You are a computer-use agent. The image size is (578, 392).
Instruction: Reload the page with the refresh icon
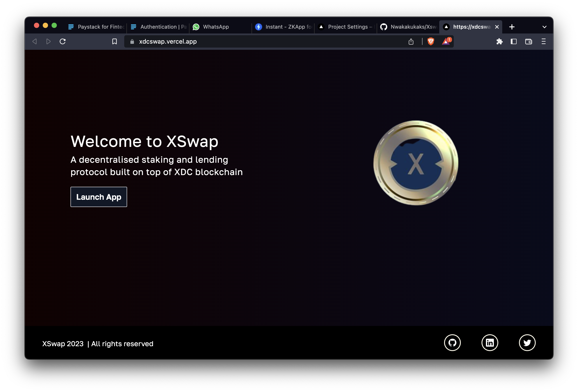point(62,42)
